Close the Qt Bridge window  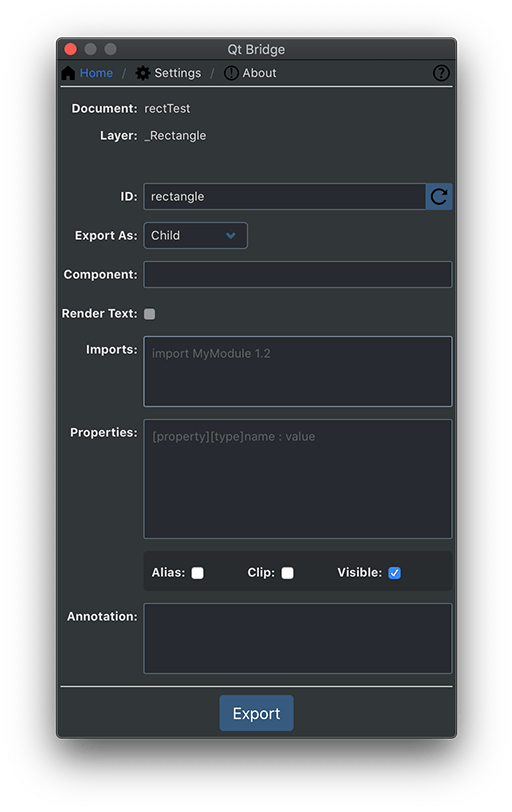click(70, 49)
